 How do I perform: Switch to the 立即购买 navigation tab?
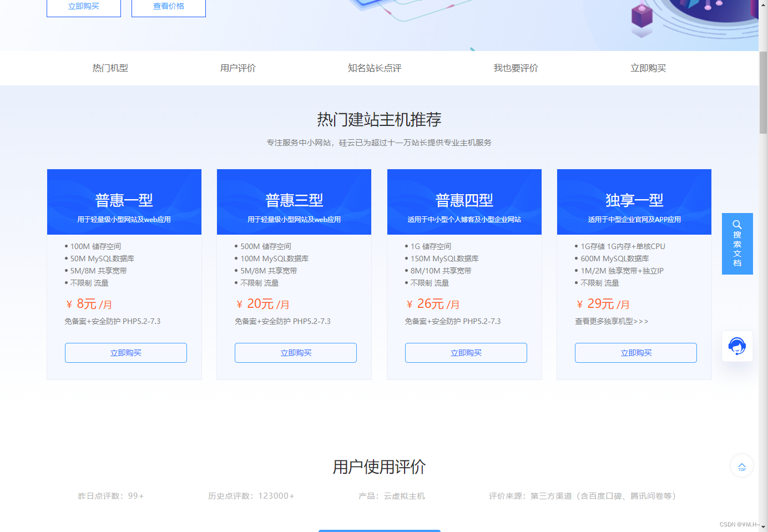pyautogui.click(x=648, y=68)
